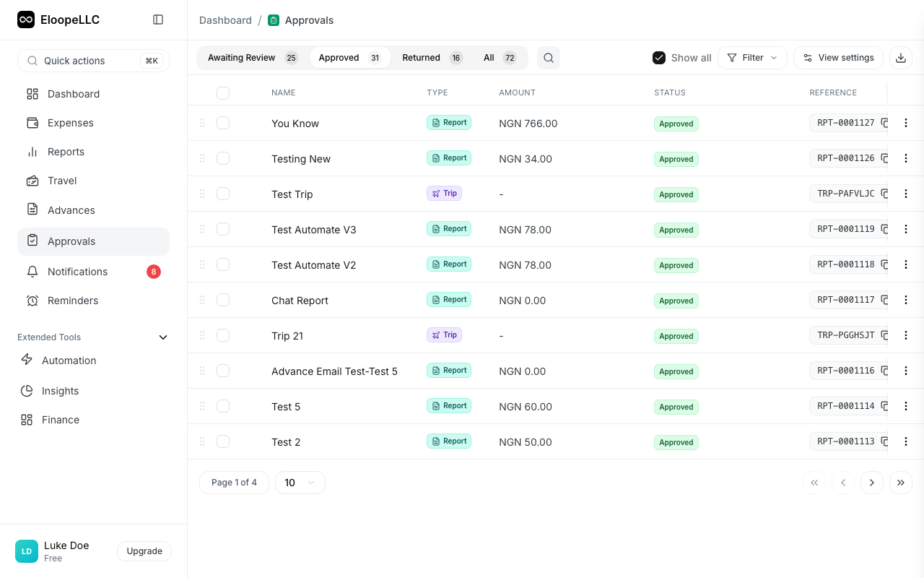Tick the select-all checkbox in the header
Screen dimensions: 924x578
tap(223, 92)
